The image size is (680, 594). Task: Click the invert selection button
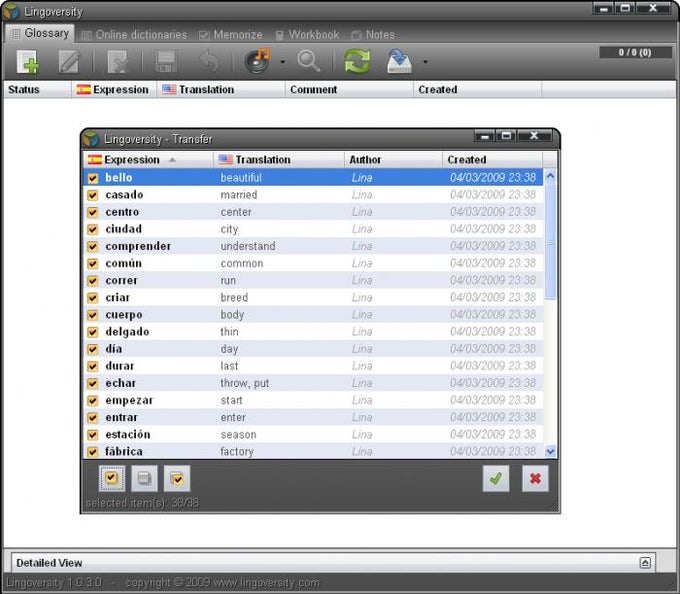click(177, 478)
